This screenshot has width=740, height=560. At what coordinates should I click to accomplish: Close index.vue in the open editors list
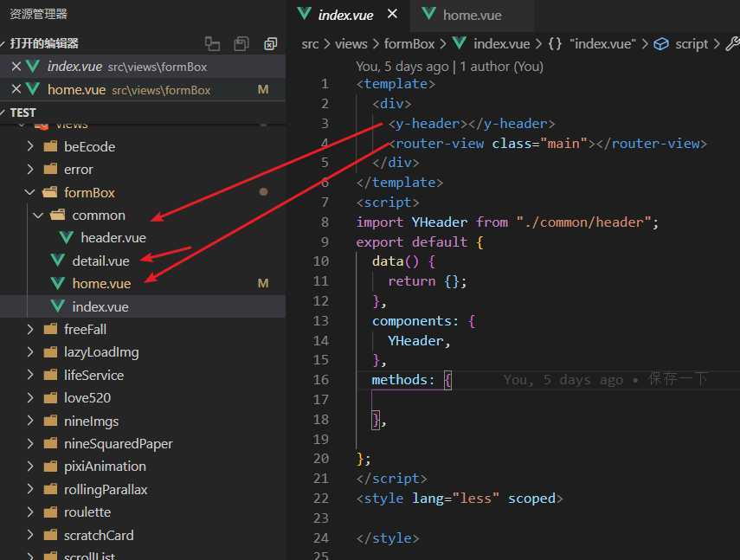coord(16,67)
